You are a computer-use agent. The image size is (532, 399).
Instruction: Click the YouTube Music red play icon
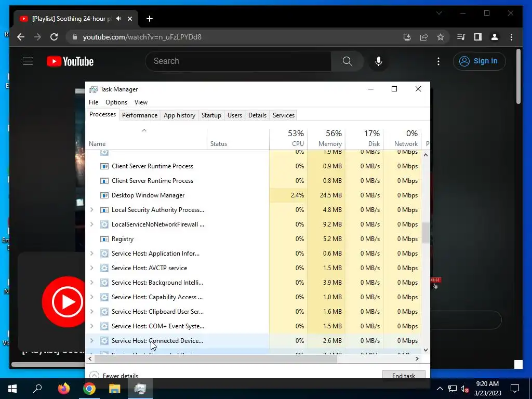(x=64, y=302)
